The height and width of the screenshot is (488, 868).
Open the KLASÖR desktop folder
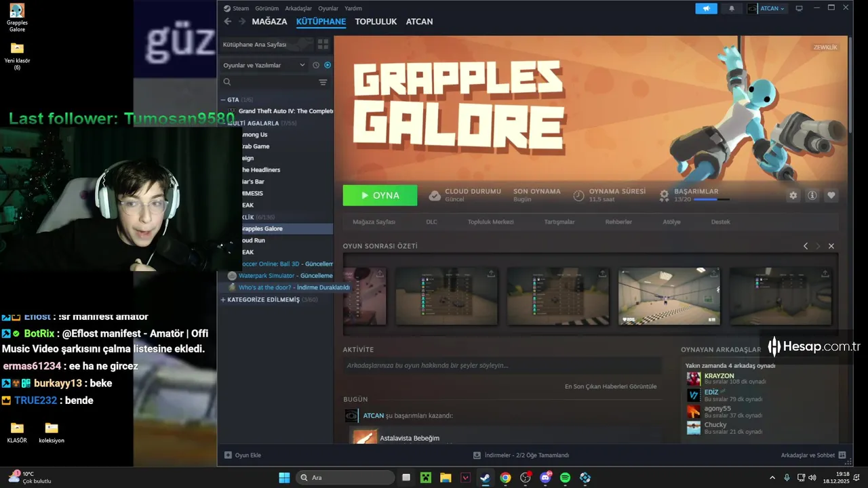point(17,432)
